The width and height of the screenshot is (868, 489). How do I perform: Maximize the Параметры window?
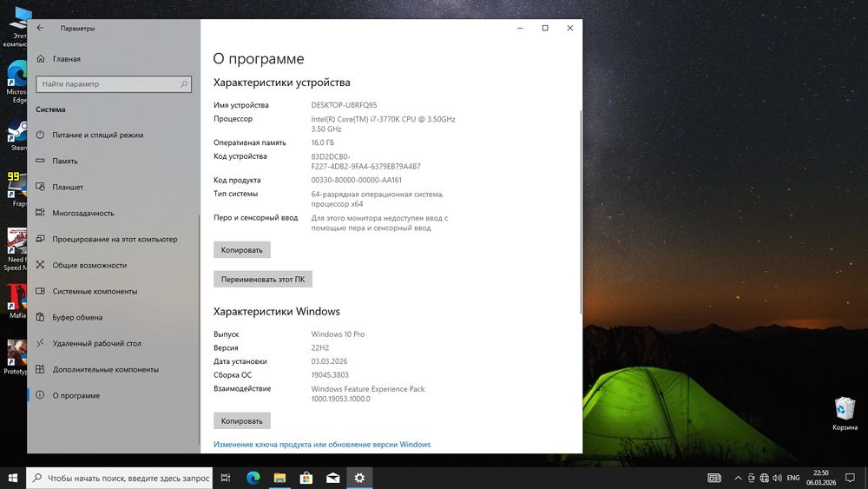[x=545, y=28]
